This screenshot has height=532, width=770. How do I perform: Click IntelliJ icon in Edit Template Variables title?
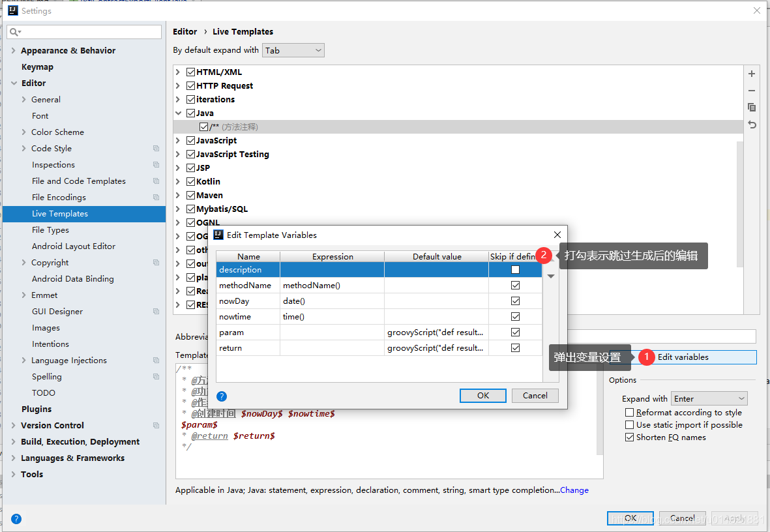tap(218, 235)
